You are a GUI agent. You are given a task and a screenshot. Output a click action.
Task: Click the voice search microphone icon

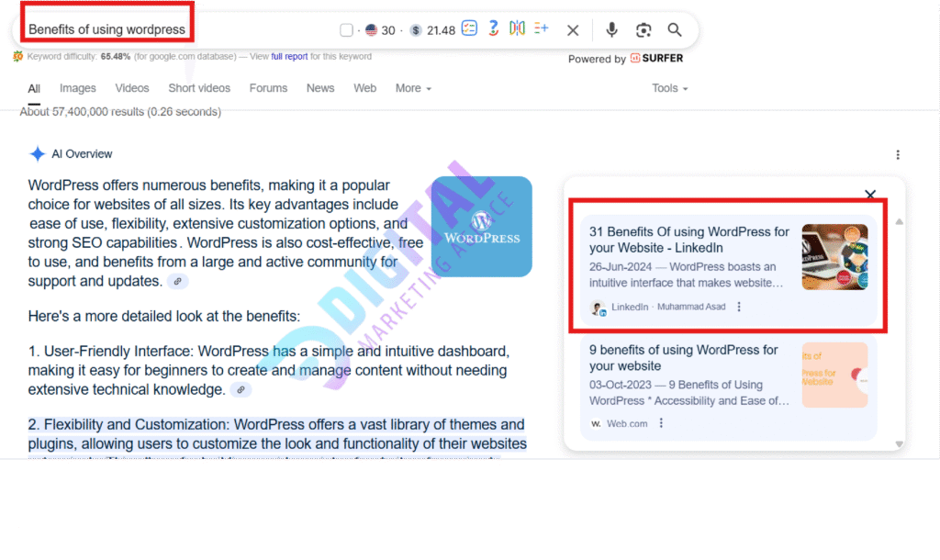pos(611,30)
